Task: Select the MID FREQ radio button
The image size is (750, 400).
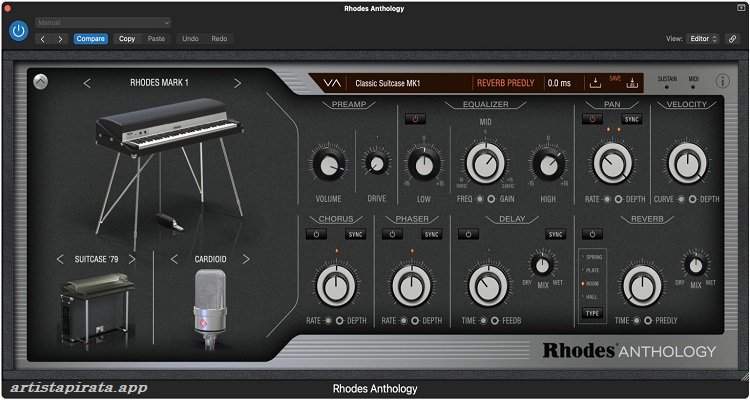Action: point(479,199)
